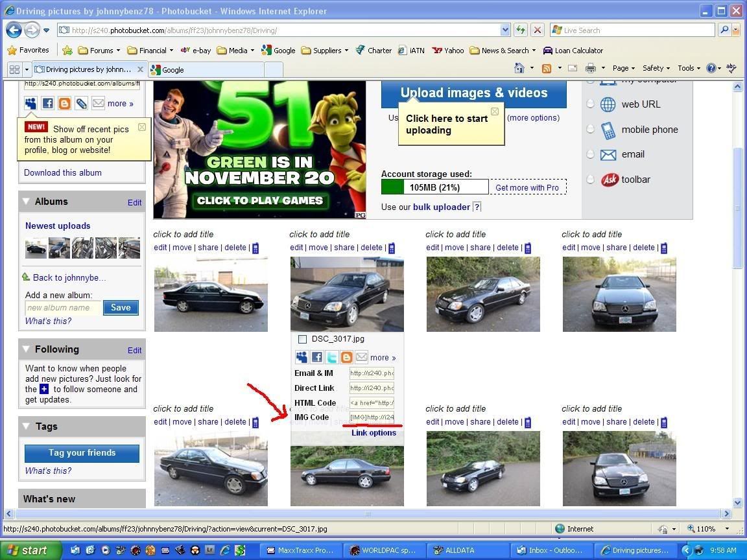The width and height of the screenshot is (747, 560).
Task: Open the Forums favorites folder dropdown
Action: [99, 51]
